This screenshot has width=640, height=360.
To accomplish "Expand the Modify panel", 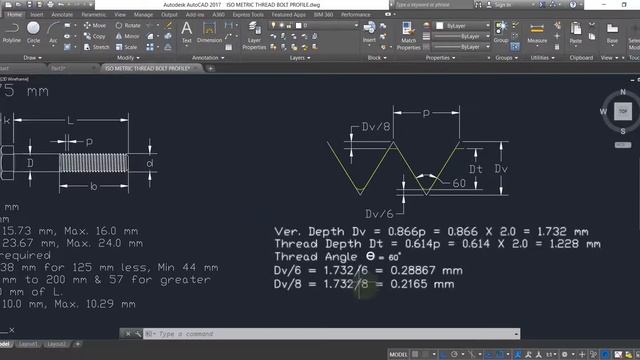I will click(128, 58).
